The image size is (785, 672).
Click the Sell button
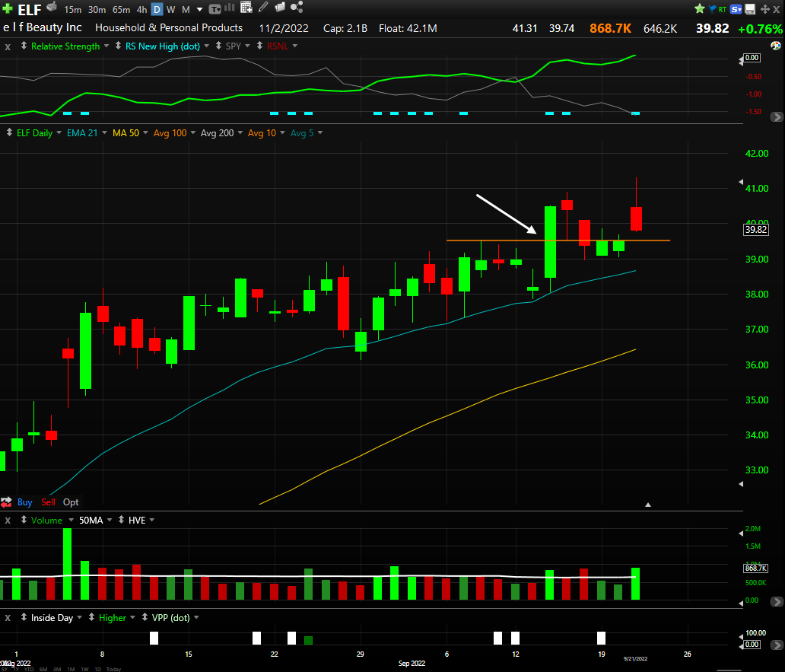48,502
